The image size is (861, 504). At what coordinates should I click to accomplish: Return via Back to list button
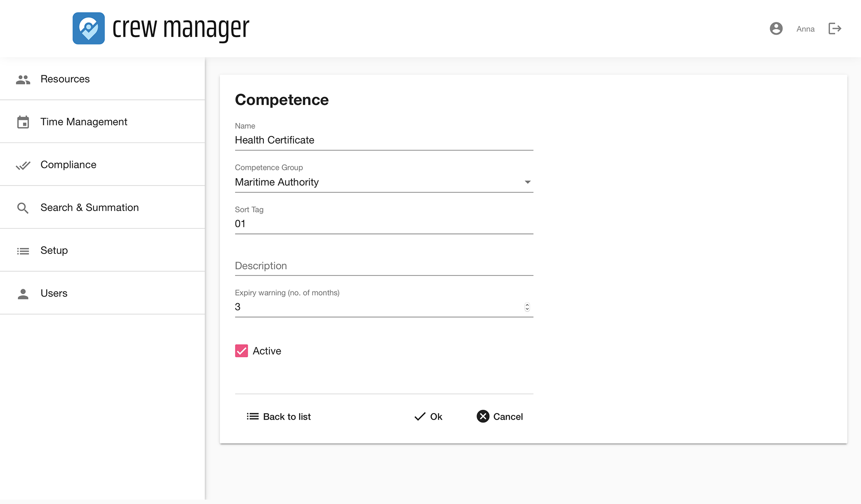coord(279,416)
